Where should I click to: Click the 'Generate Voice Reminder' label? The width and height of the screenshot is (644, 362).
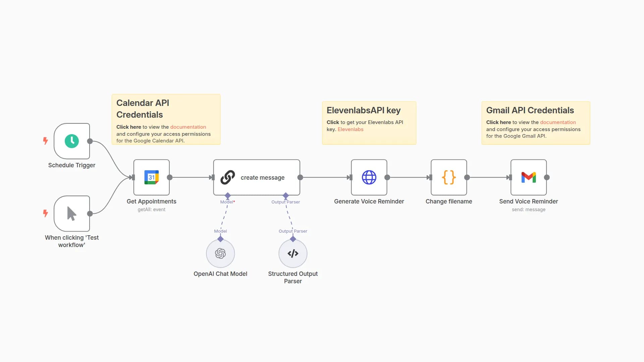369,201
